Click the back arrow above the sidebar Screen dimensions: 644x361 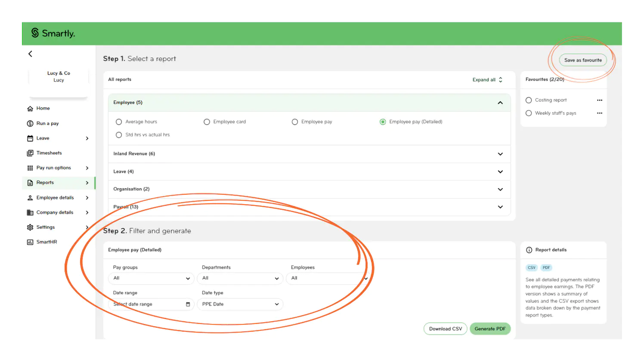point(30,54)
